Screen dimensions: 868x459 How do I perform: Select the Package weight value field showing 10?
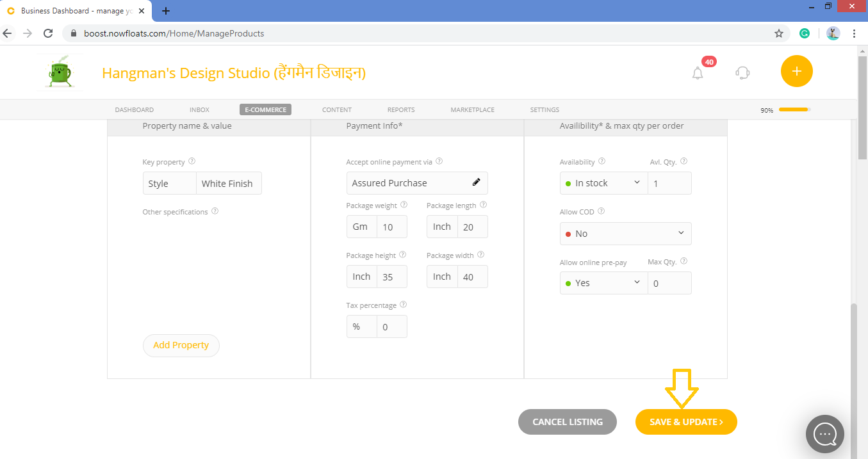(x=392, y=226)
